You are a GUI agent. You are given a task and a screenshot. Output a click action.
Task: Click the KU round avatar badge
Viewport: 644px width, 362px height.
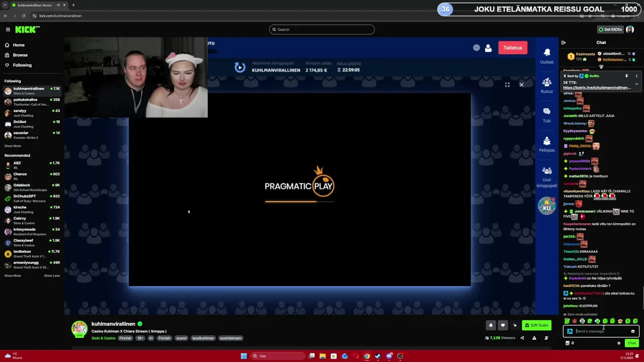[x=547, y=206]
